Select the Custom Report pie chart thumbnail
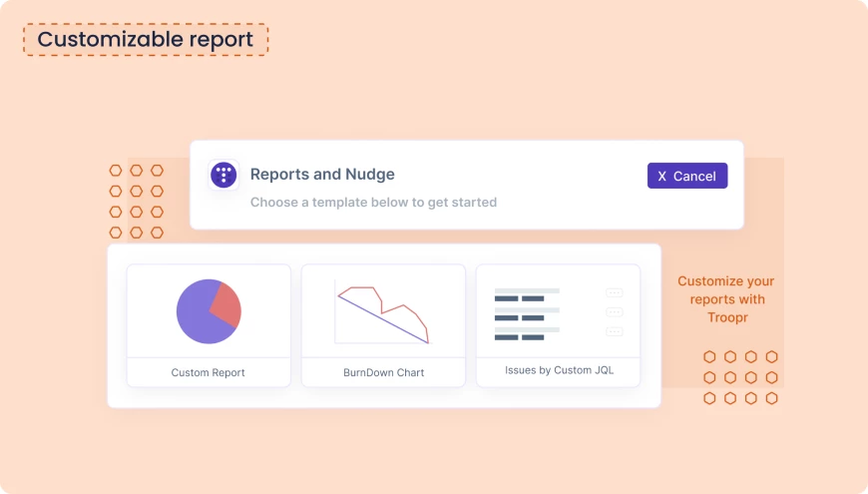This screenshot has width=868, height=494. (x=209, y=311)
